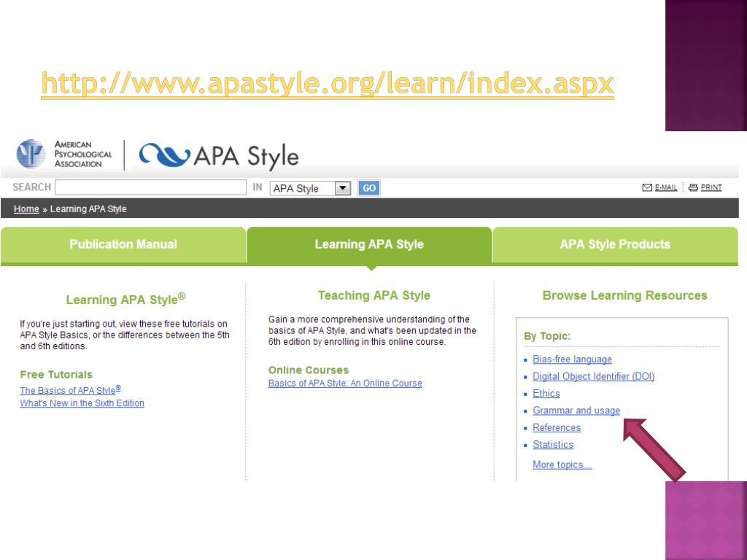747x560 pixels.
Task: Click the More topics... link
Action: [x=562, y=464]
